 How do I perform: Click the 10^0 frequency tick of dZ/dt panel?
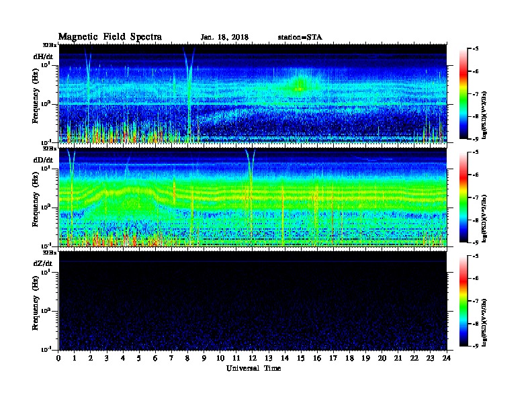(46, 311)
